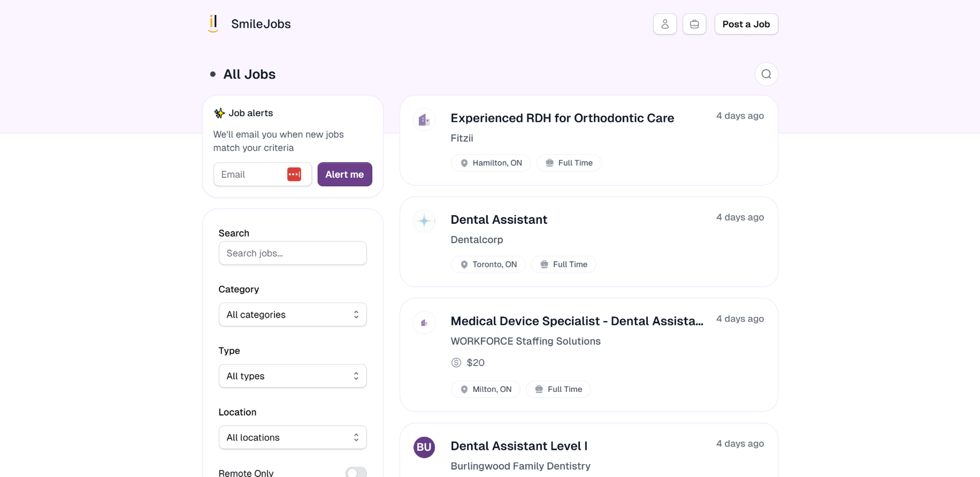Click the Dentalcorp star logo

[424, 221]
